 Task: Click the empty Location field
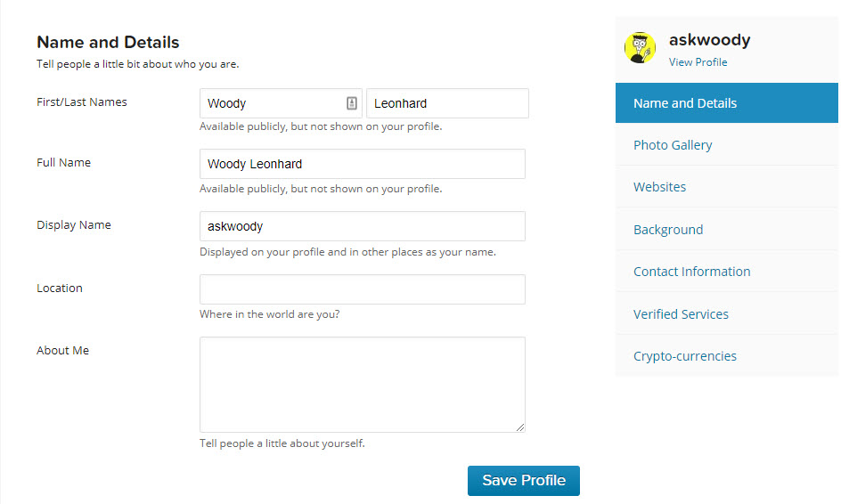coord(362,289)
